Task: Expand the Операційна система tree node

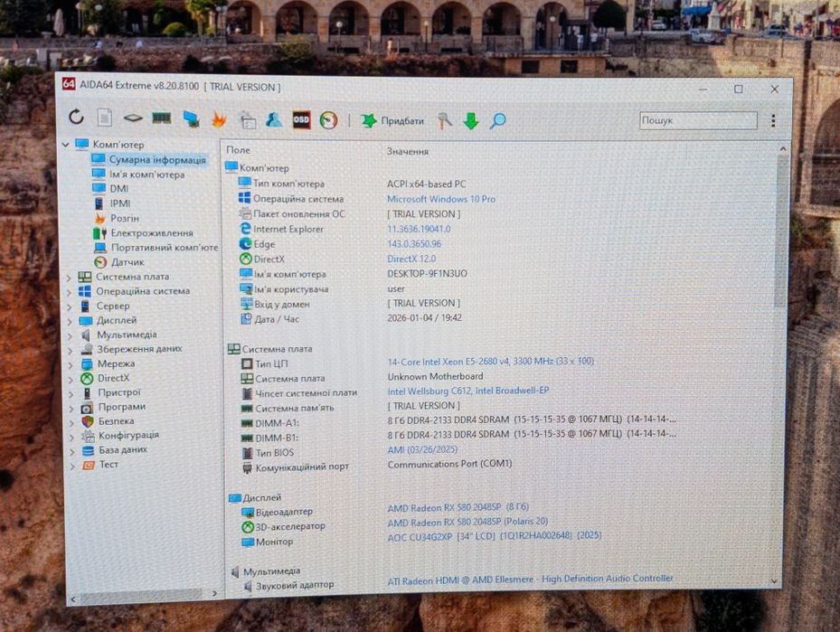Action: (x=69, y=292)
